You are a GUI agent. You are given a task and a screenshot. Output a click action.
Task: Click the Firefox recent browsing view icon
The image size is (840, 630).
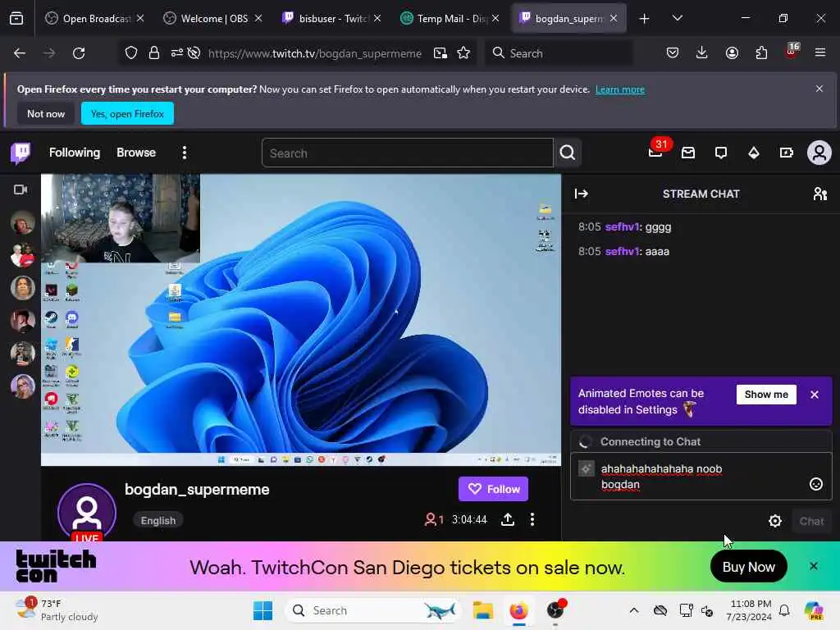click(16, 19)
